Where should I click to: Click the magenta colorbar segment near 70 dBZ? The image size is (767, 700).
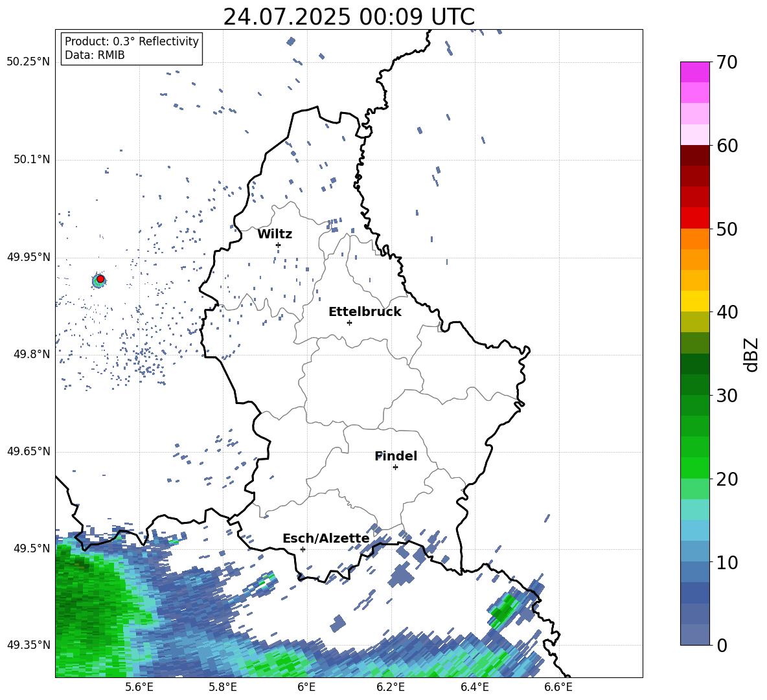point(694,72)
